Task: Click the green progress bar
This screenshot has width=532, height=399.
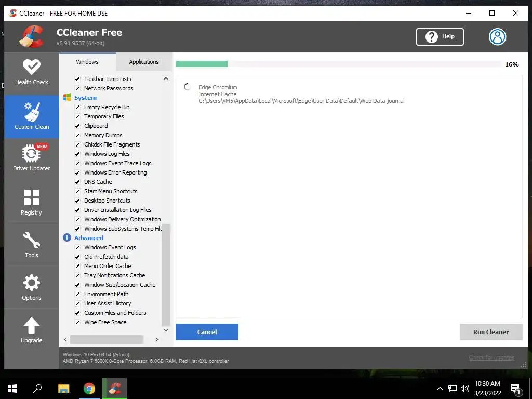Action: click(202, 64)
